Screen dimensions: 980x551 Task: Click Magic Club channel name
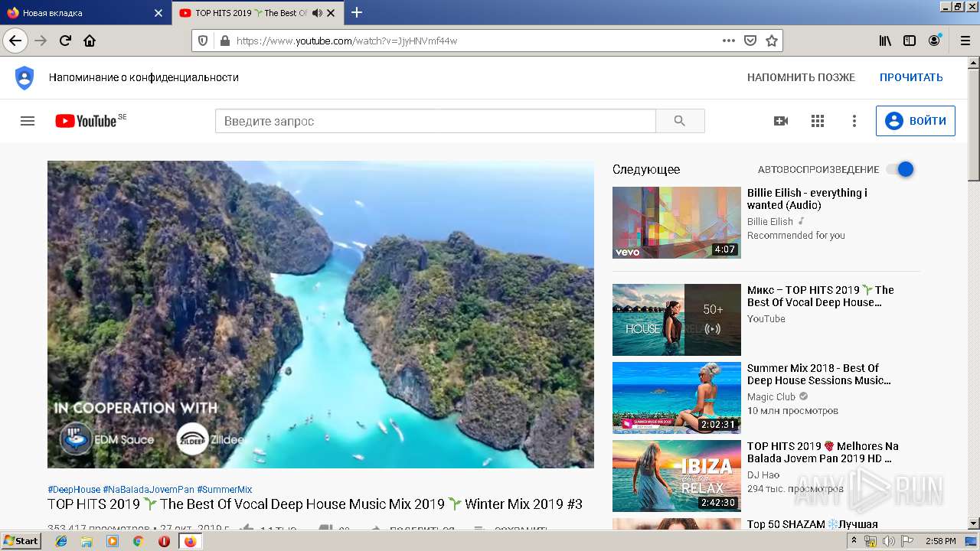click(x=771, y=397)
